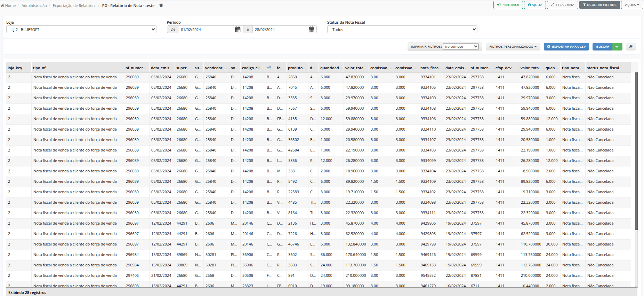
Task: Click product code 46746
Action: [x=293, y=244]
